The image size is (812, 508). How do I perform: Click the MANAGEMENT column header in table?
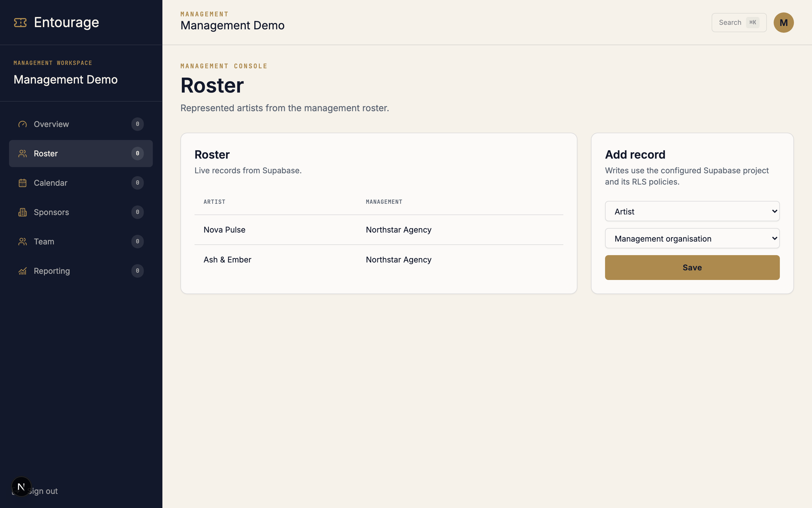(384, 202)
